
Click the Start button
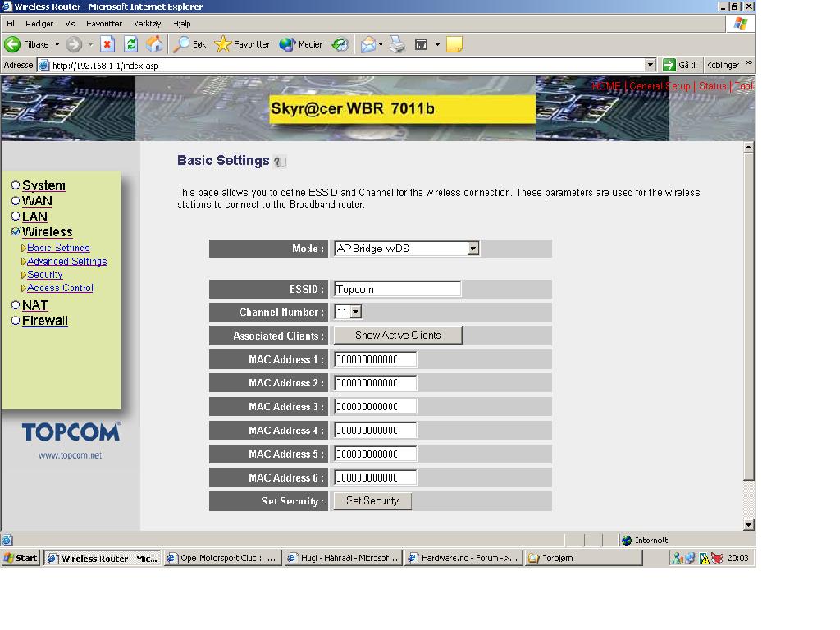pos(21,558)
